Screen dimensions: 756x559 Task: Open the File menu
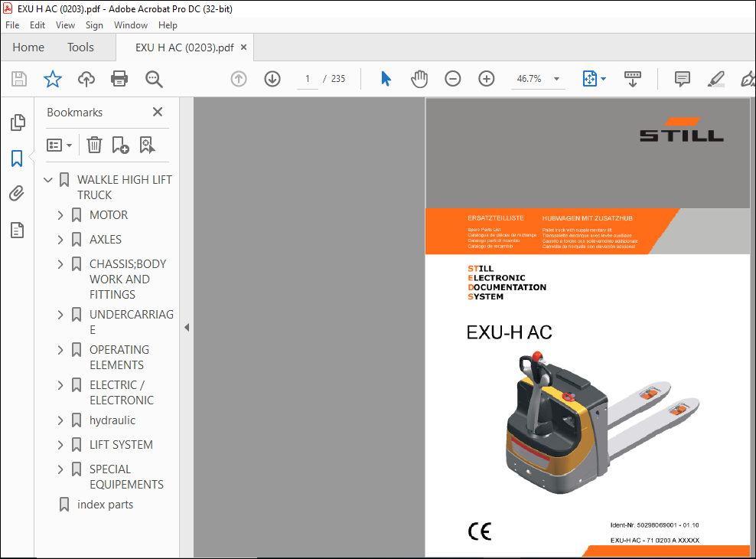[x=12, y=25]
